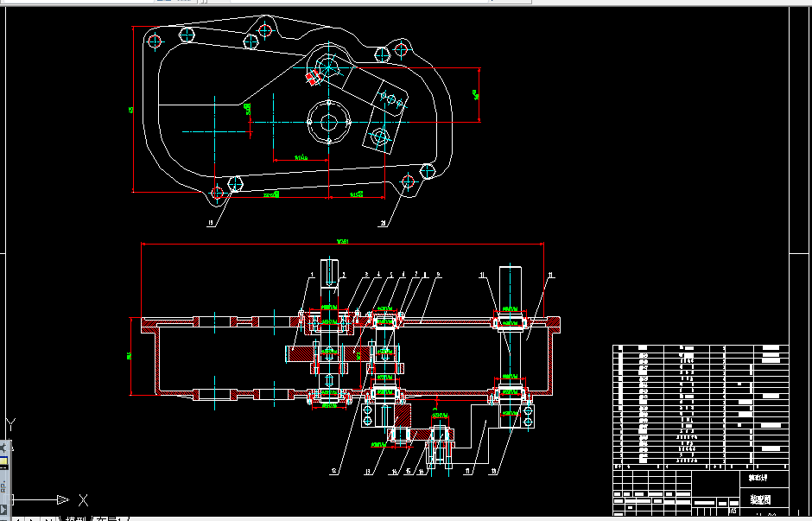
Task: Select part balloon number 13 below section view
Action: (369, 471)
